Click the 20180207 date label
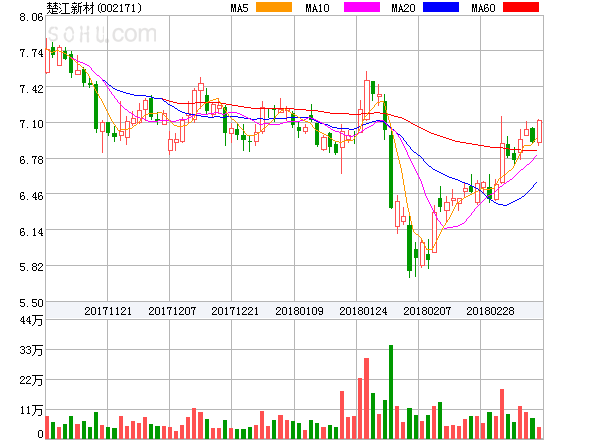The width and height of the screenshot is (600, 440). 427,311
